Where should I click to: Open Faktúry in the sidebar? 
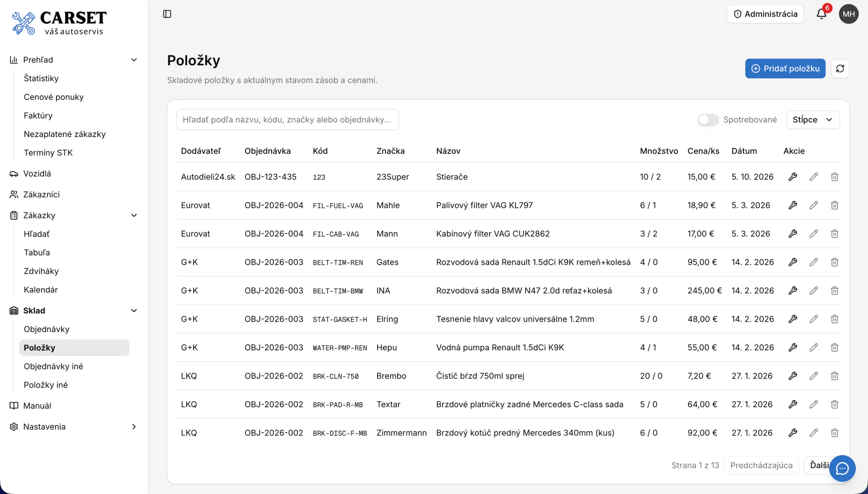pos(38,115)
